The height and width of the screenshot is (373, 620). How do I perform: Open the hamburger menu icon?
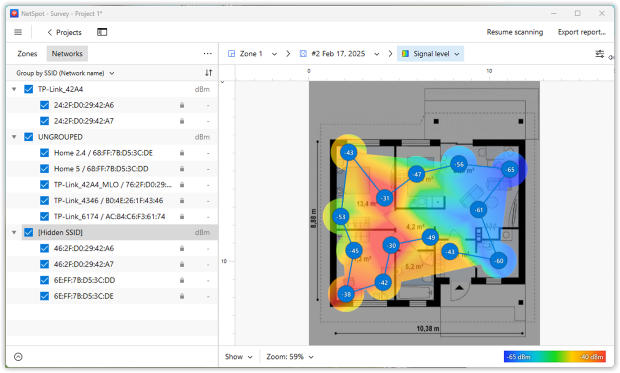tap(18, 32)
